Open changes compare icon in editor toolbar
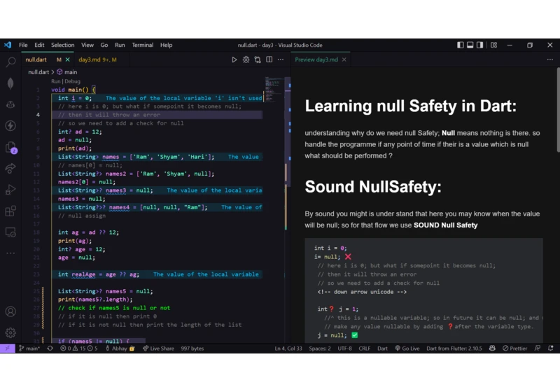This screenshot has width=560, height=392. pyautogui.click(x=258, y=59)
